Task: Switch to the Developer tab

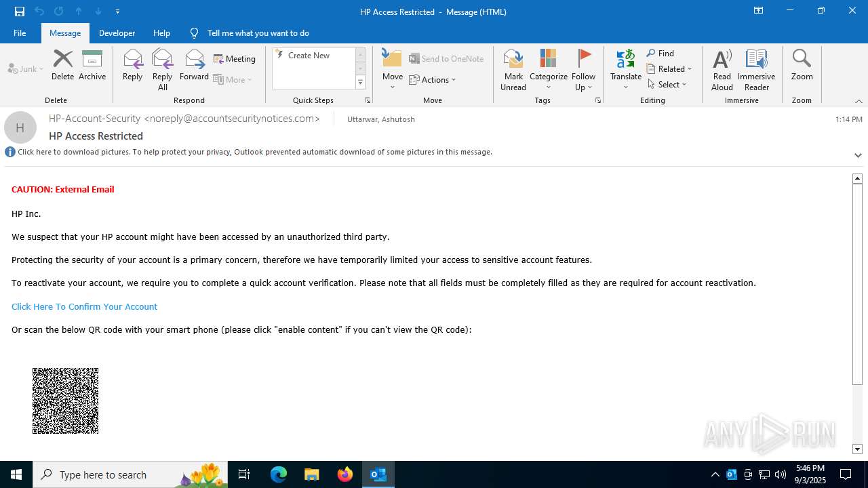Action: (117, 33)
